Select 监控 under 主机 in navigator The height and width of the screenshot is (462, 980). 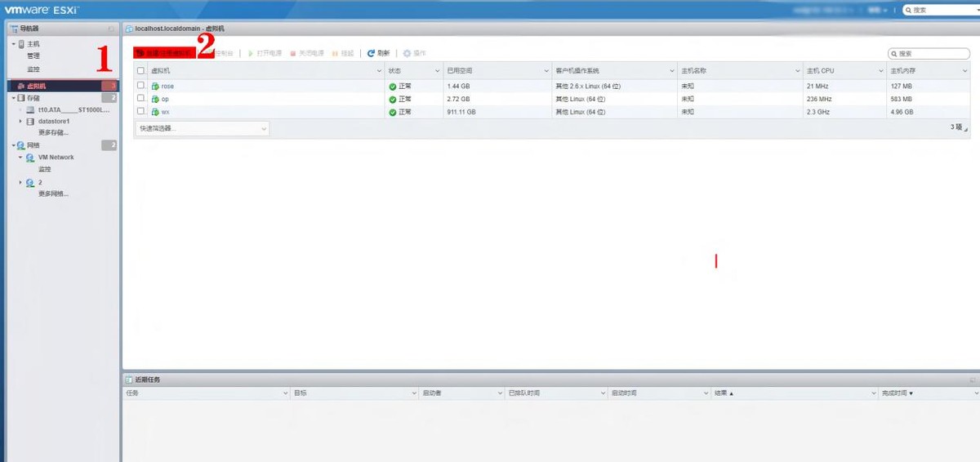click(x=33, y=69)
